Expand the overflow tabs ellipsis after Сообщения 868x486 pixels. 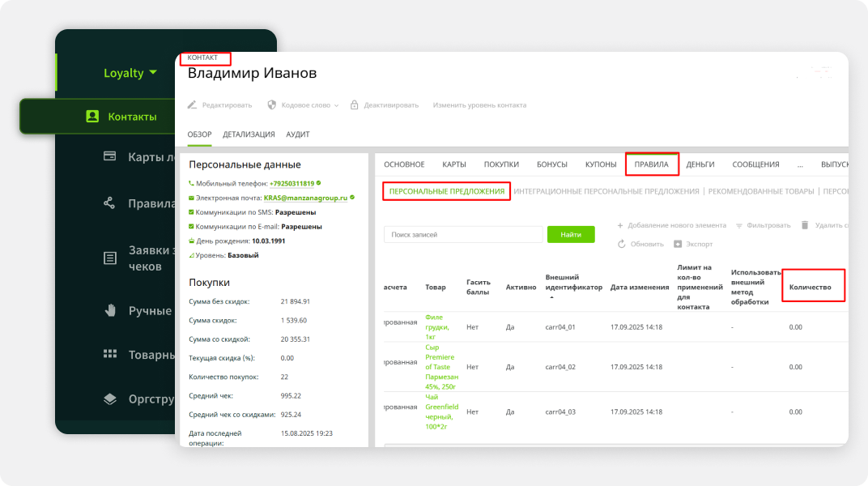click(800, 164)
